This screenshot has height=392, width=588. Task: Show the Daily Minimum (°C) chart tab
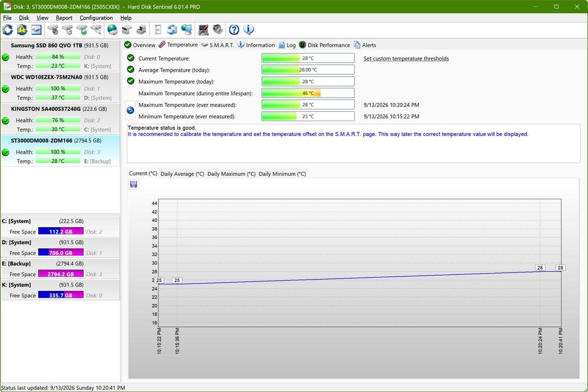tap(282, 174)
